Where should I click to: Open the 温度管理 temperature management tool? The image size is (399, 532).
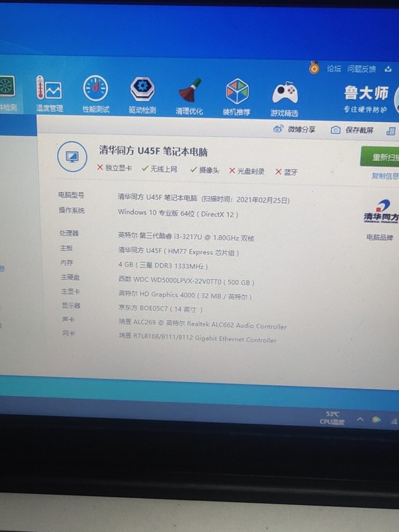click(49, 94)
